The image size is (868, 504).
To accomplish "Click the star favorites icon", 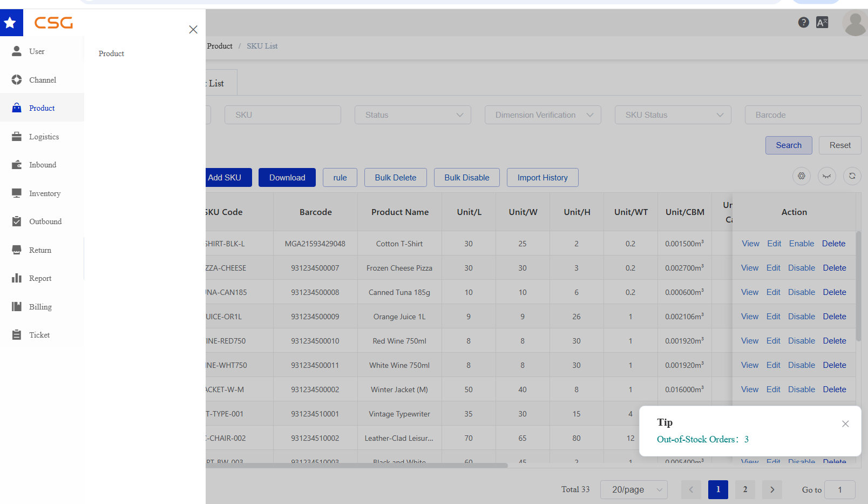I will pos(10,23).
